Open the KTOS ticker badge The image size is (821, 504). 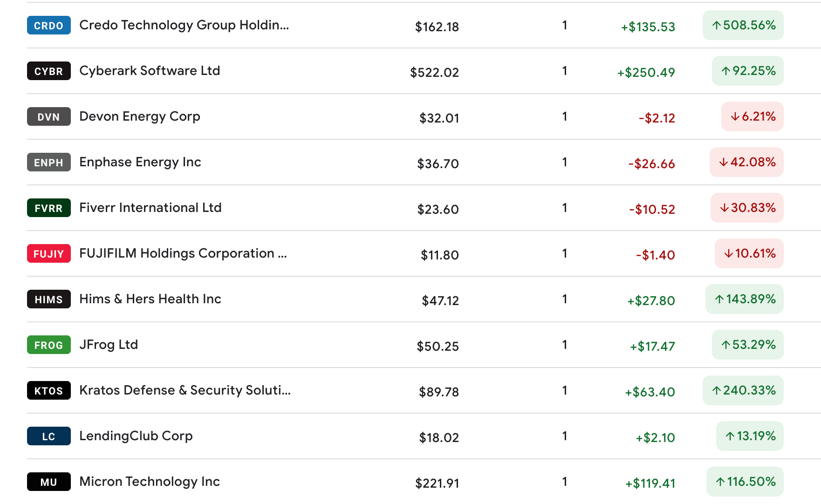[x=48, y=391]
